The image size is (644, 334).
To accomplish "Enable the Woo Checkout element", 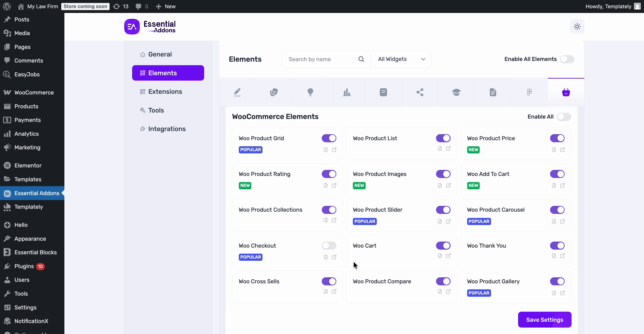I will click(x=329, y=246).
